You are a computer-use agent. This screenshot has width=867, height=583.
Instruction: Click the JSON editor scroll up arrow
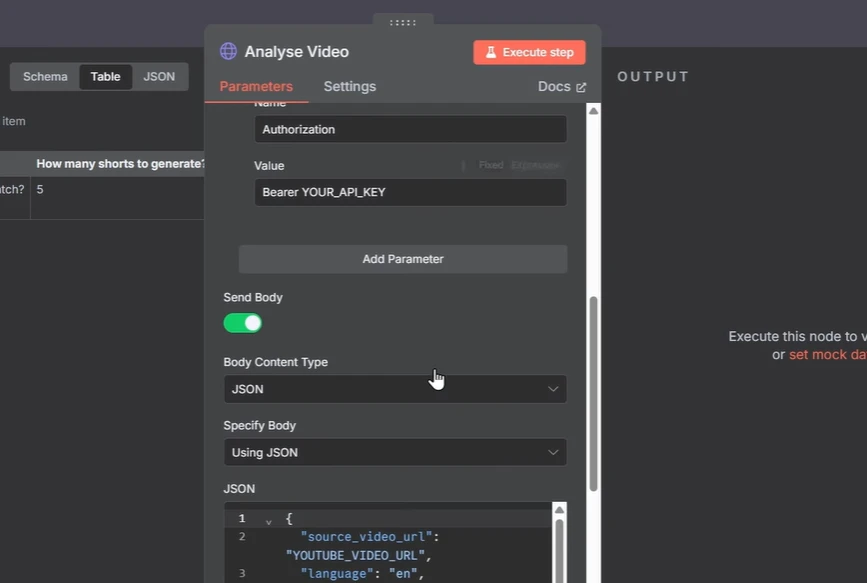point(559,509)
